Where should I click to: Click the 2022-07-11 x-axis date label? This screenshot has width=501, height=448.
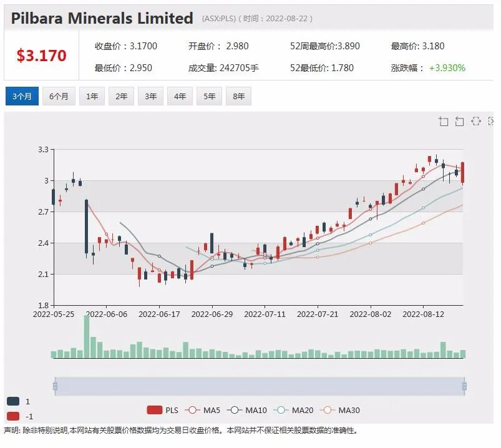265,314
